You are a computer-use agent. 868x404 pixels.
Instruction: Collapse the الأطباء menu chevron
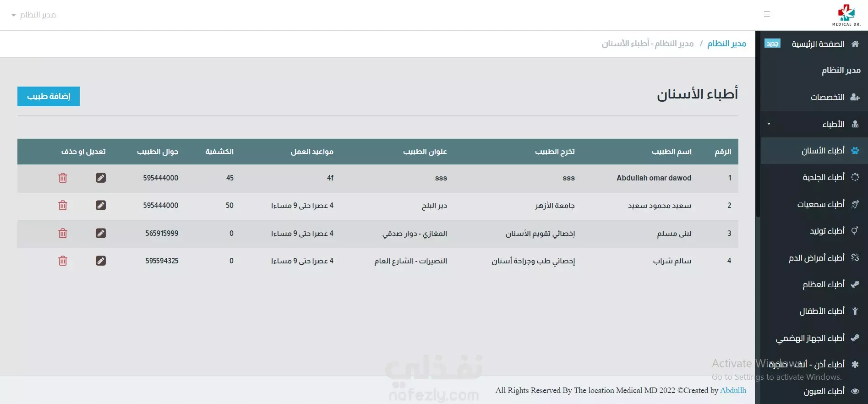pos(769,124)
